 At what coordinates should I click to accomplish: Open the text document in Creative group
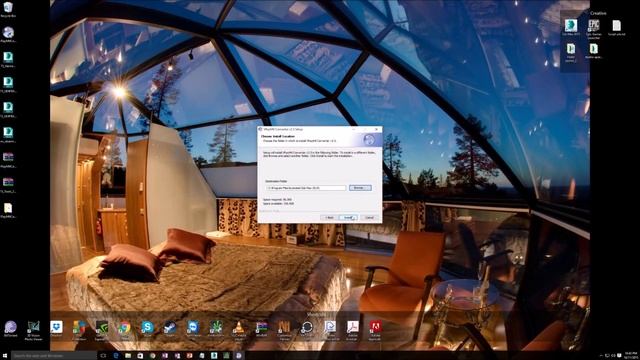click(x=616, y=27)
